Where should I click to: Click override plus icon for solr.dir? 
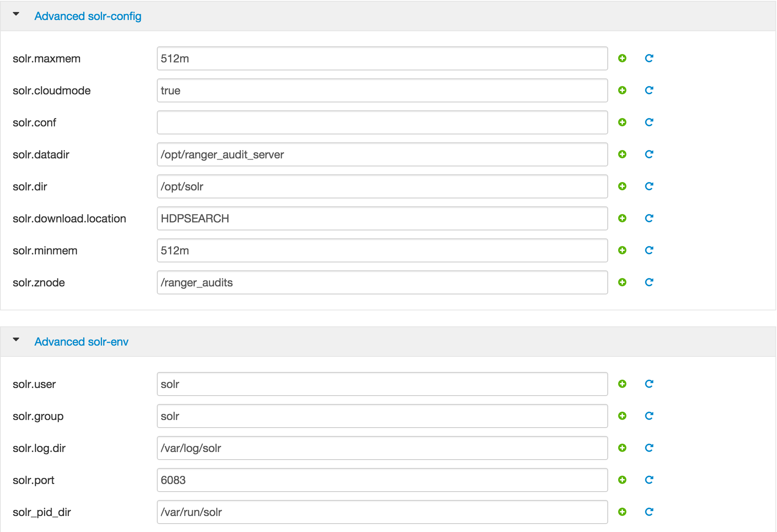[622, 186]
